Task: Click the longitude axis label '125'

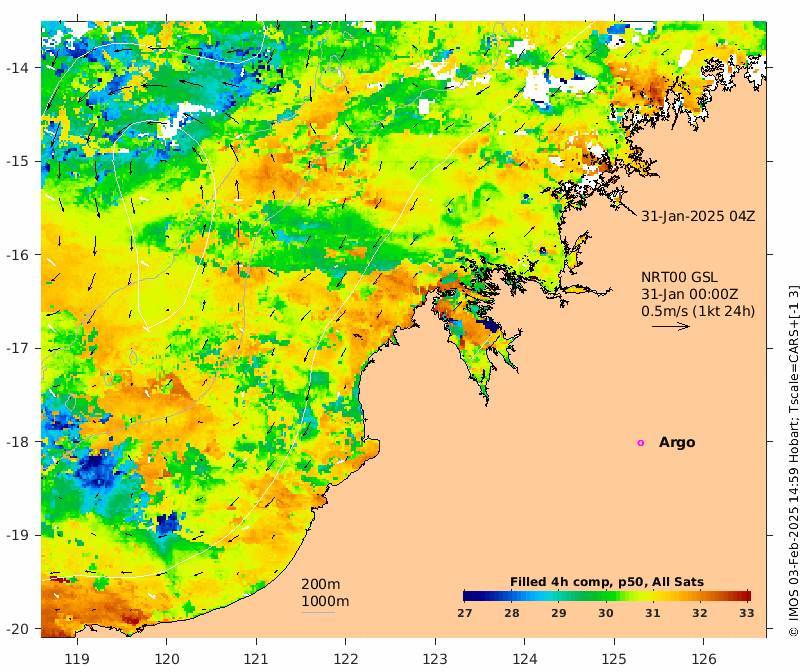Action: coord(614,659)
